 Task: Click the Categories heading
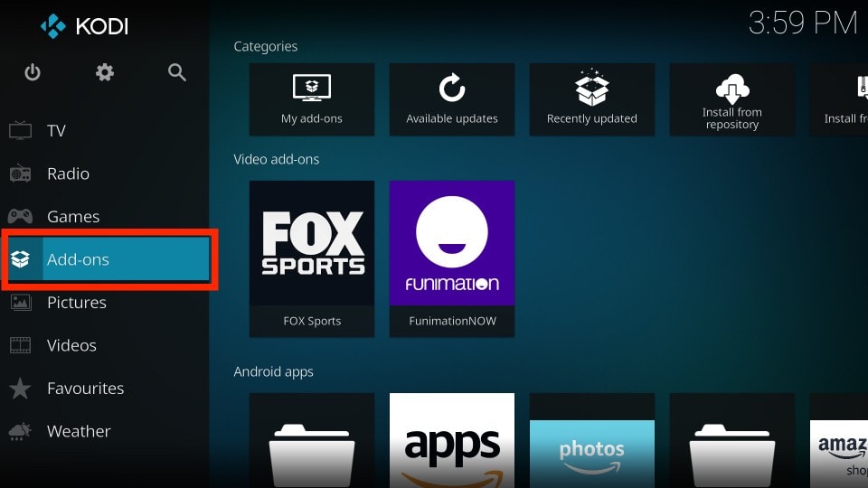[266, 46]
